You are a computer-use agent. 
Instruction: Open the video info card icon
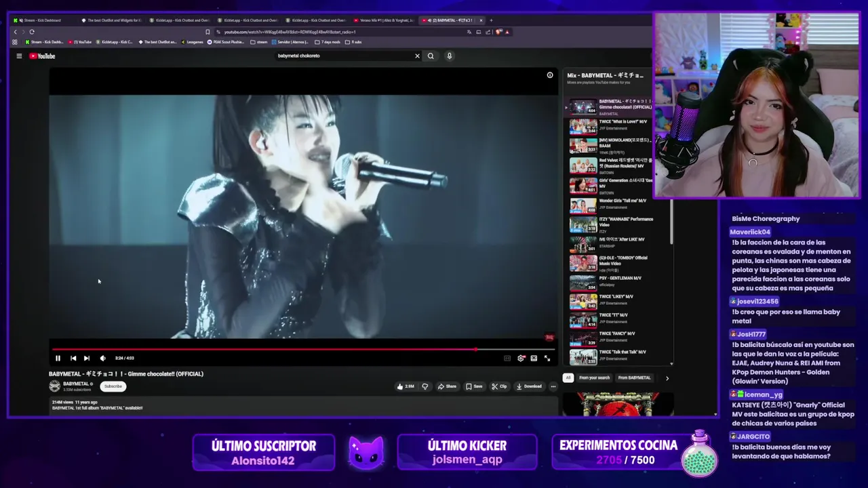click(x=550, y=75)
